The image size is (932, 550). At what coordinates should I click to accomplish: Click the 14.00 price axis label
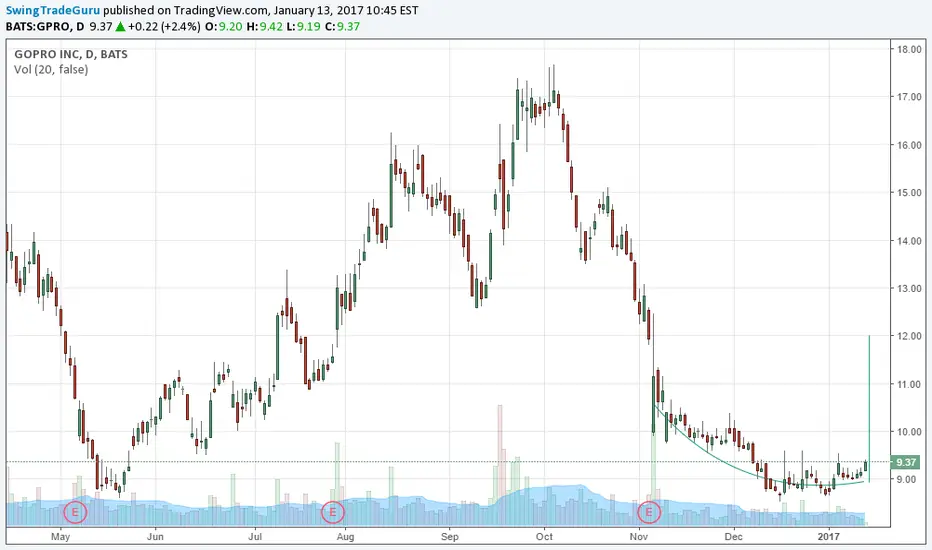click(909, 241)
